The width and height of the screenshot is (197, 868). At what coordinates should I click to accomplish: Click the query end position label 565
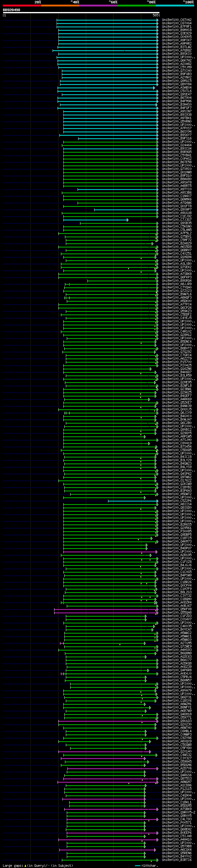point(155,15)
